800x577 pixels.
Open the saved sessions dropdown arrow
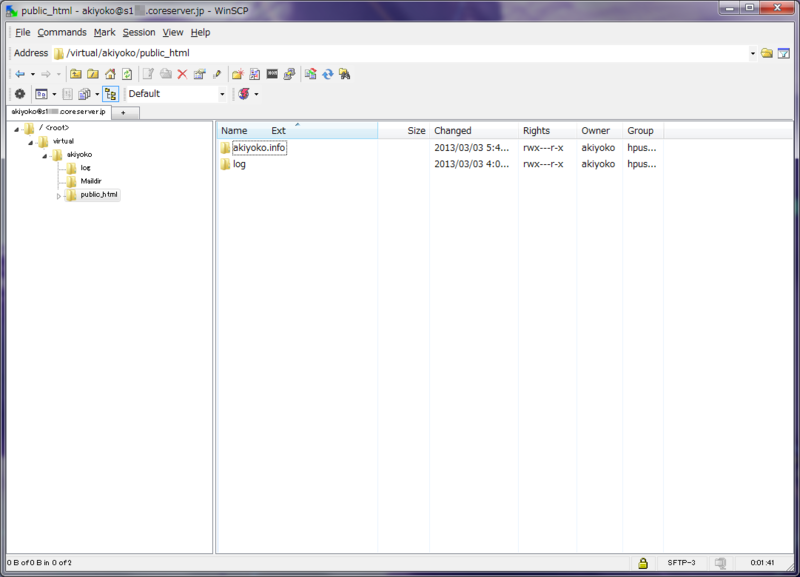256,94
